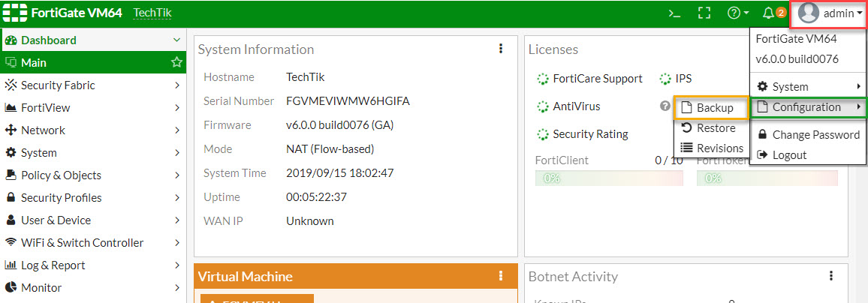This screenshot has height=303, width=868.
Task: Choose Backup from Configuration submenu
Action: (711, 108)
